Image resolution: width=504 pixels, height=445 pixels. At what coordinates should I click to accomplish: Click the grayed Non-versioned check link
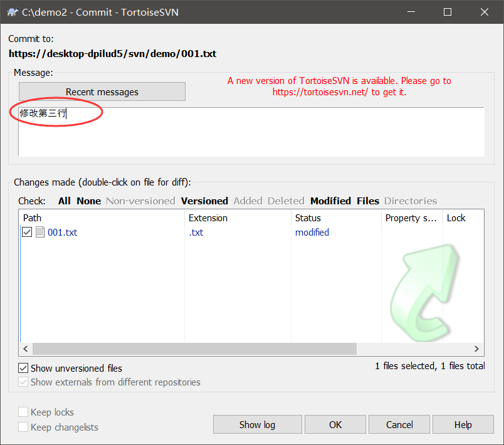(141, 201)
